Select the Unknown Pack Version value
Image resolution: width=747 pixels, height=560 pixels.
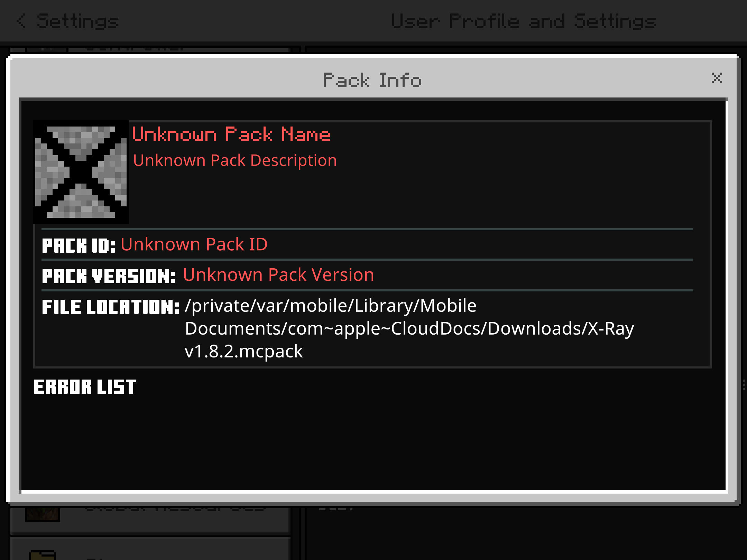(278, 275)
